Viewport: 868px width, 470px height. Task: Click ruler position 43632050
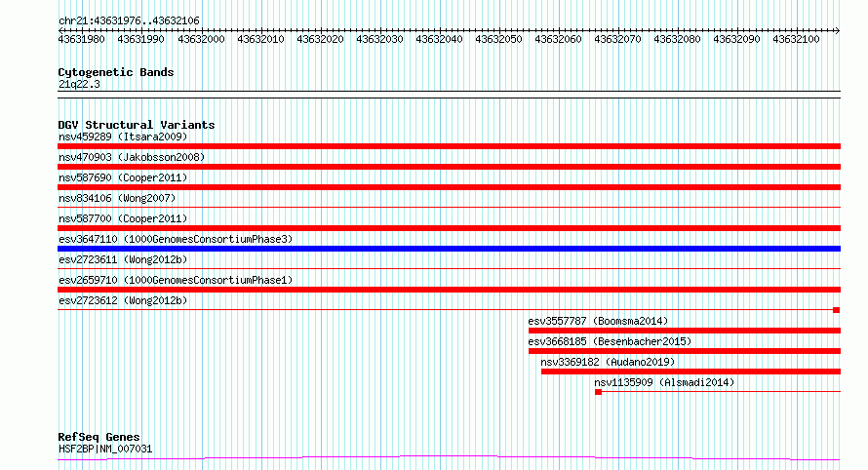[x=498, y=39]
